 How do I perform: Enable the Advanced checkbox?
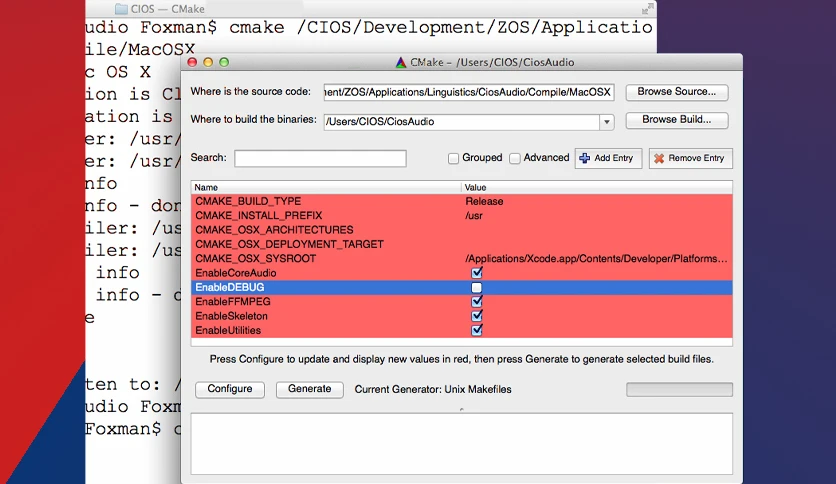point(515,158)
